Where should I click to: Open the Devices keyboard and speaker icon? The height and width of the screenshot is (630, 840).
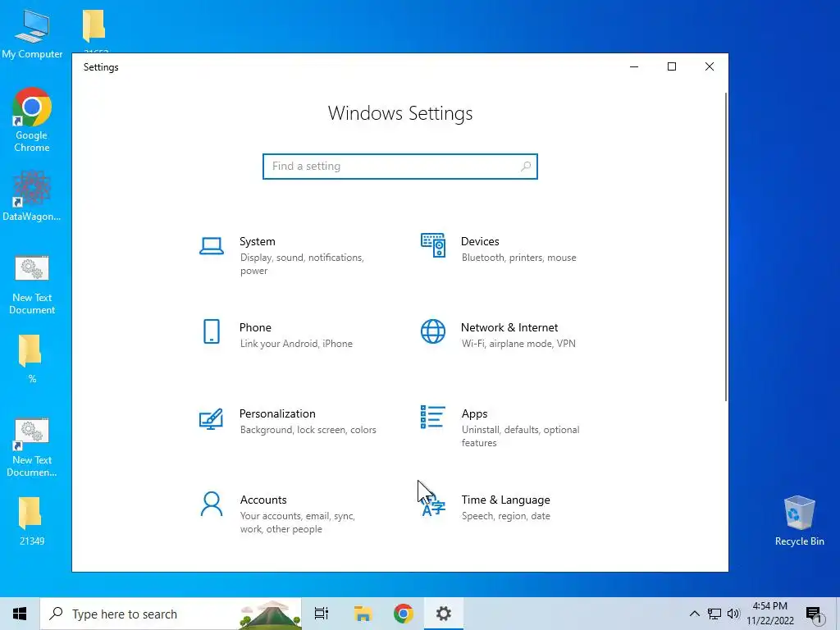click(x=433, y=245)
